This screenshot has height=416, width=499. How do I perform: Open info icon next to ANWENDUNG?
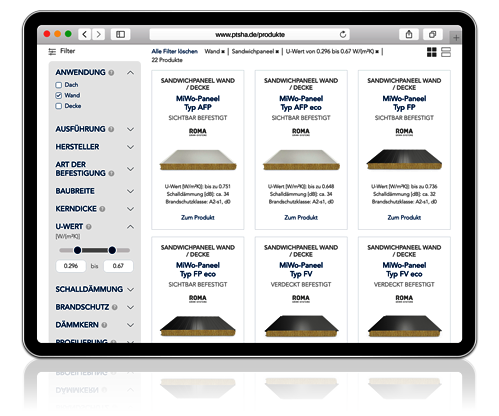111,72
